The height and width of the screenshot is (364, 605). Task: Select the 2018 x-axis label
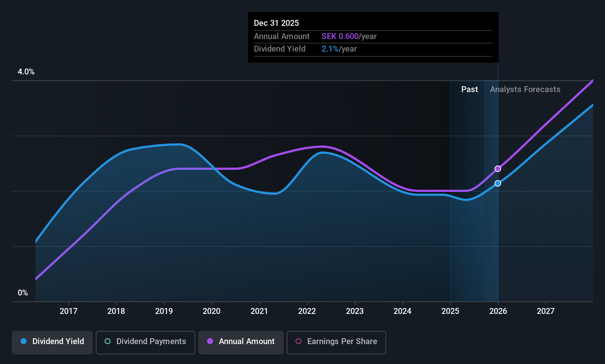[x=116, y=311]
